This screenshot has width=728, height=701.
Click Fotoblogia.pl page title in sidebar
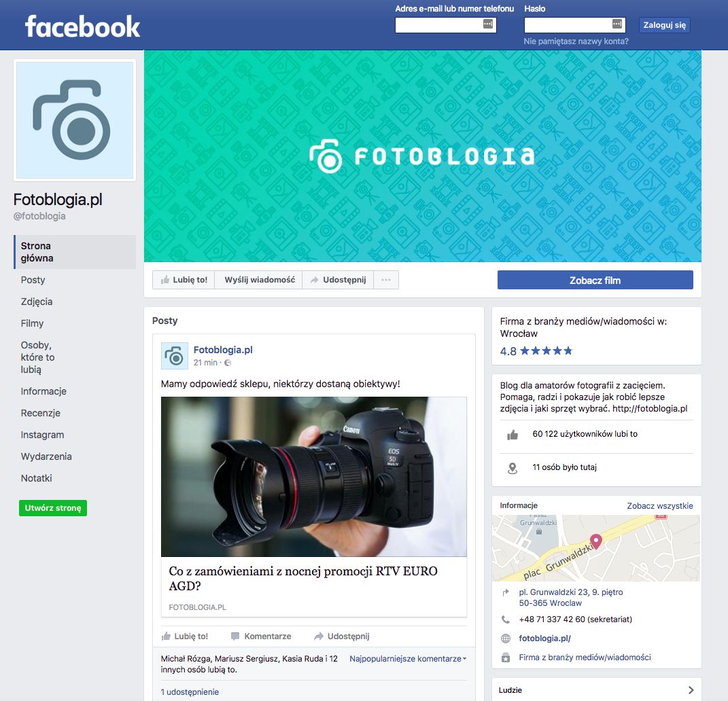(x=58, y=200)
